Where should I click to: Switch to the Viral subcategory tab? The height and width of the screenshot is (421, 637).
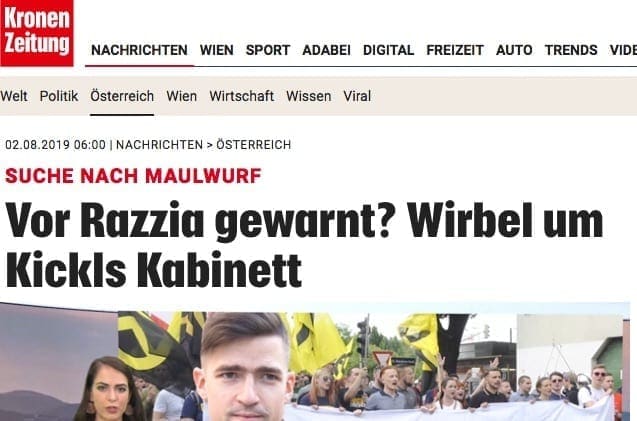[357, 96]
